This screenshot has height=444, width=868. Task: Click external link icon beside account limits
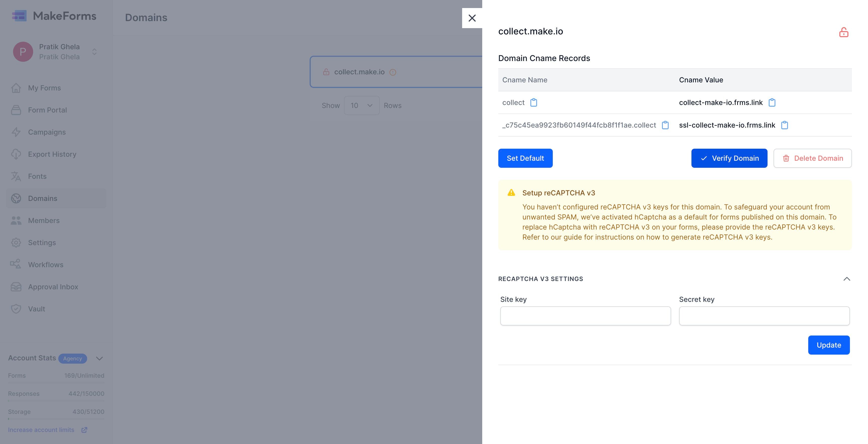(x=84, y=430)
